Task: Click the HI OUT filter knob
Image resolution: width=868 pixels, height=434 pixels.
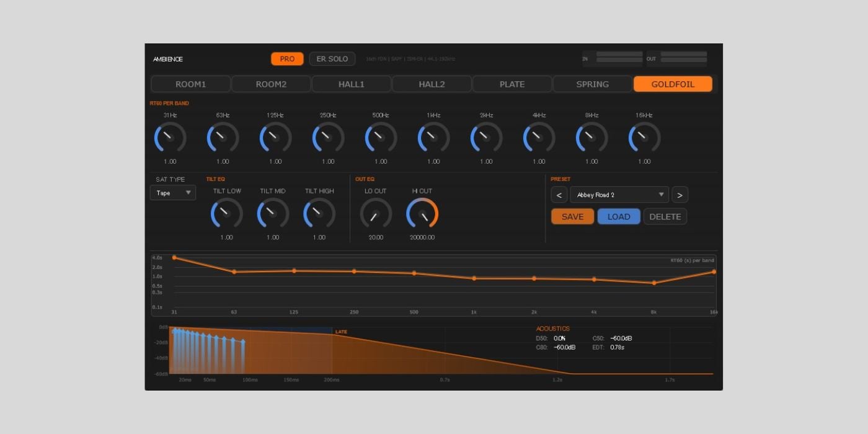Action: coord(422,213)
